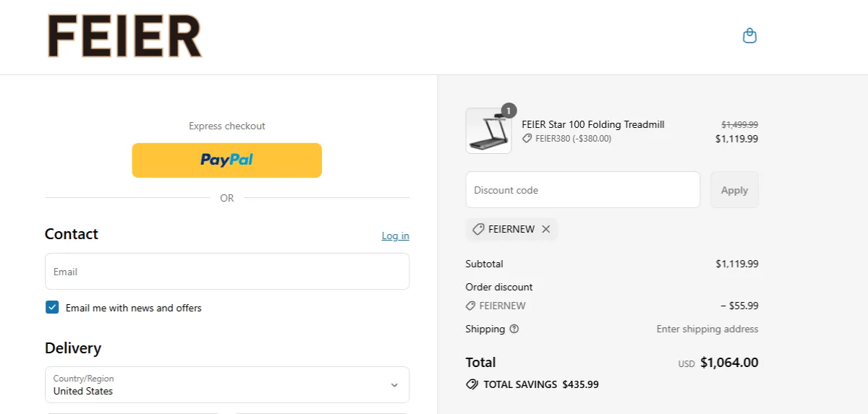Click the Contact heading

click(72, 234)
